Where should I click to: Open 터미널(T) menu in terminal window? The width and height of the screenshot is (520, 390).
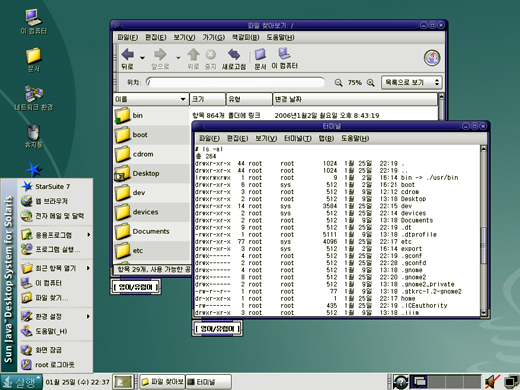click(298, 138)
